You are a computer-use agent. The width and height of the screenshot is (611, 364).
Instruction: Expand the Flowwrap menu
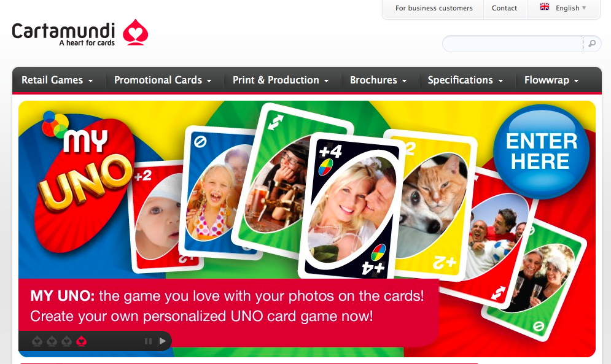click(x=551, y=80)
